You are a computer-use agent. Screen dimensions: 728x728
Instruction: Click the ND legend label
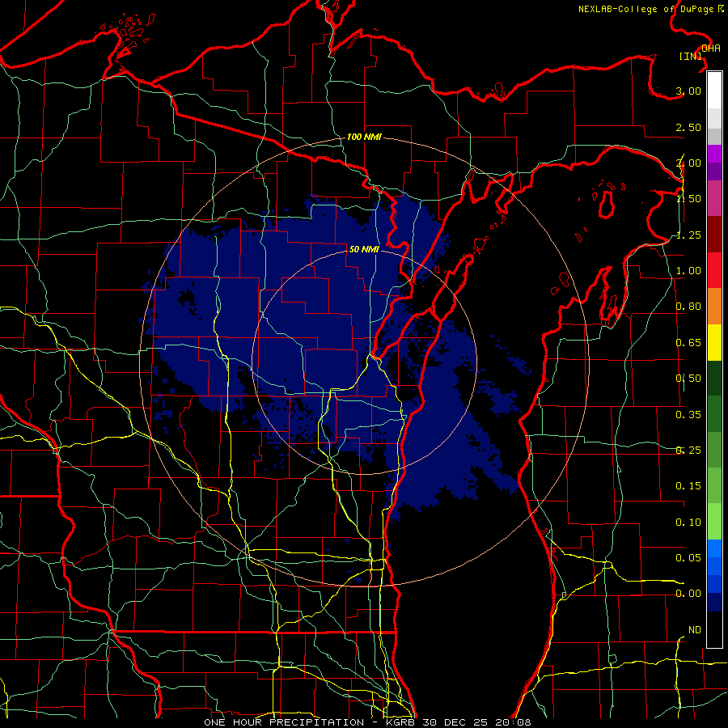[695, 630]
